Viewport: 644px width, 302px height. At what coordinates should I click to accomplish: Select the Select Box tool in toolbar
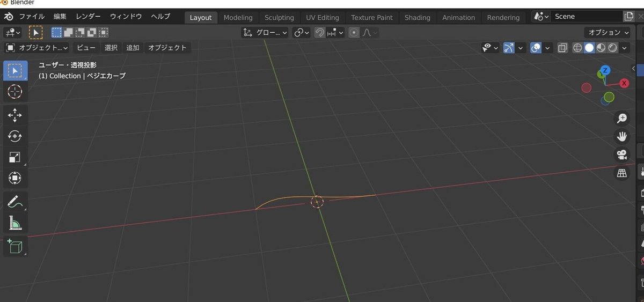(x=15, y=71)
